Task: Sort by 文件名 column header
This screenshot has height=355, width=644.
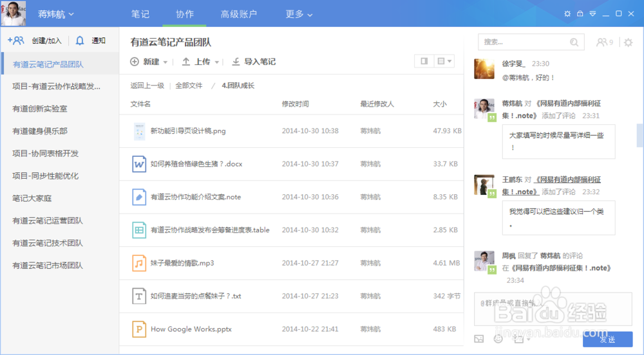Action: point(140,104)
